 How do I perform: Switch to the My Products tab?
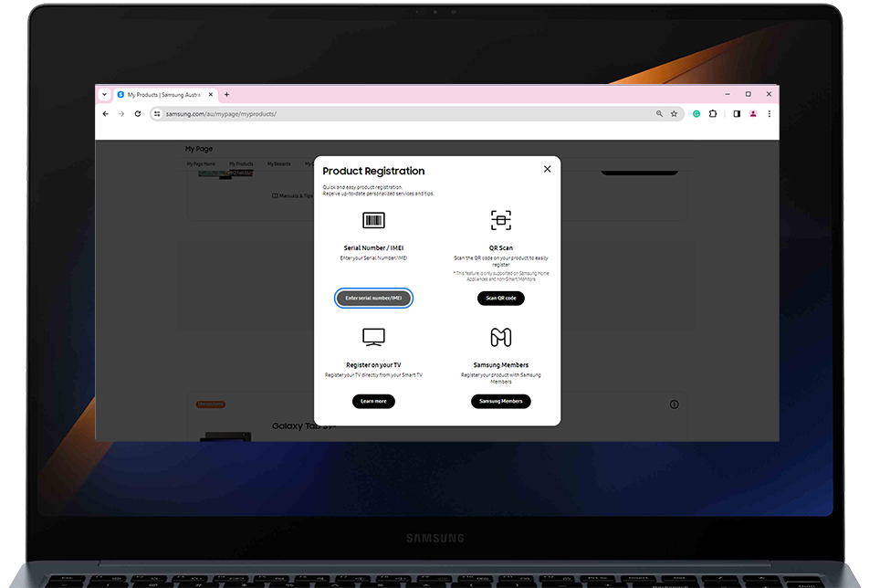pos(241,163)
